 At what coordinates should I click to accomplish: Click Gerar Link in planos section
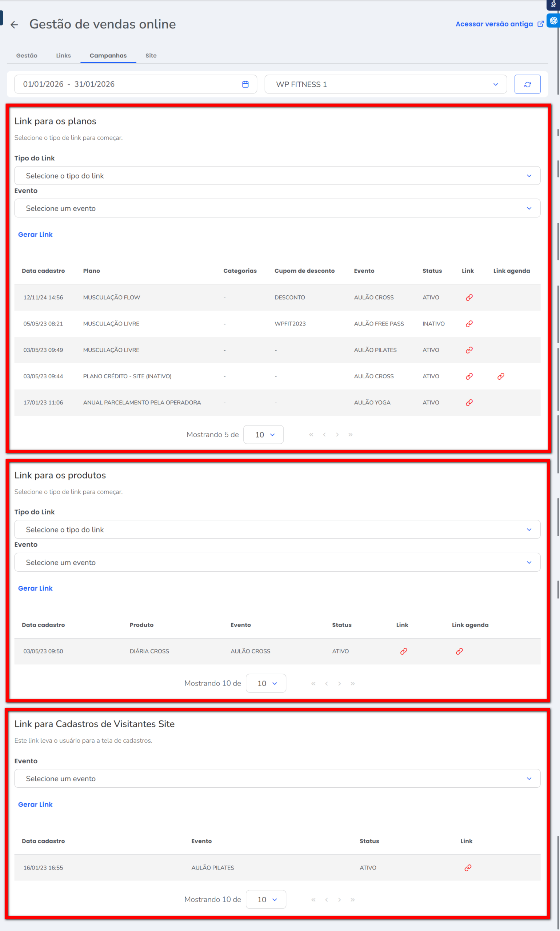pos(36,234)
